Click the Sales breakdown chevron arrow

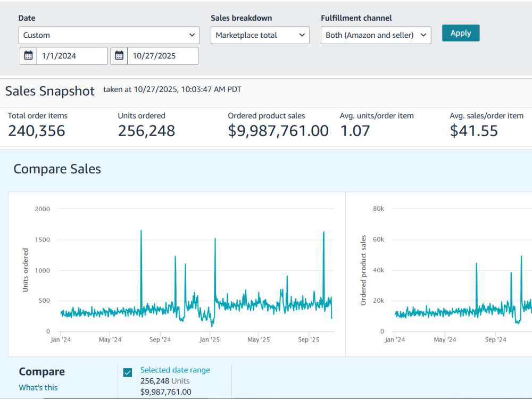pyautogui.click(x=302, y=35)
